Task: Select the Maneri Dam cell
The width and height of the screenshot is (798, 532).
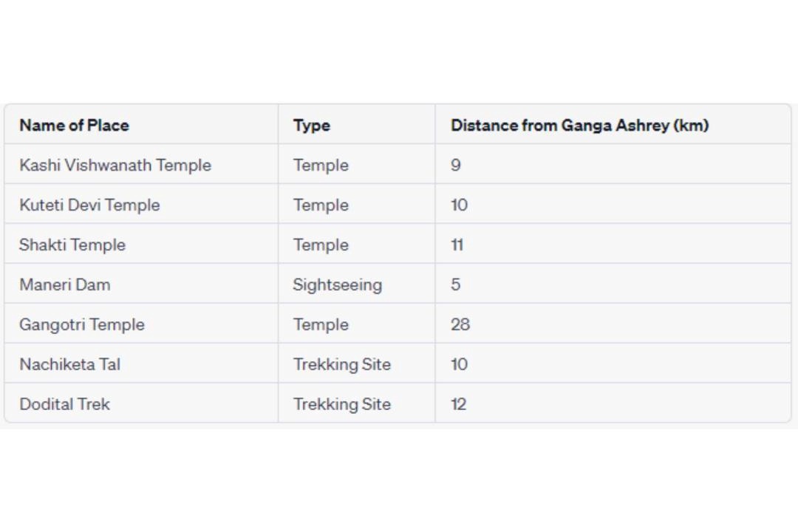Action: point(65,285)
